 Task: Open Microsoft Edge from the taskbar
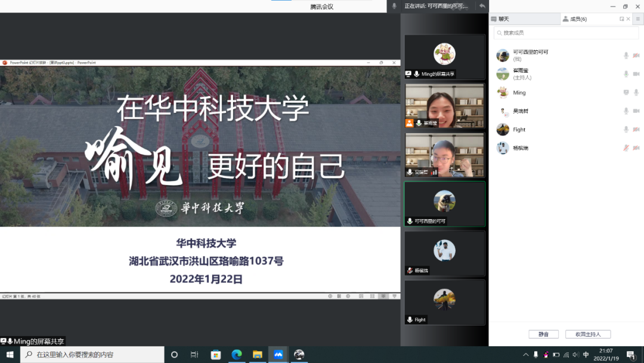(x=237, y=355)
